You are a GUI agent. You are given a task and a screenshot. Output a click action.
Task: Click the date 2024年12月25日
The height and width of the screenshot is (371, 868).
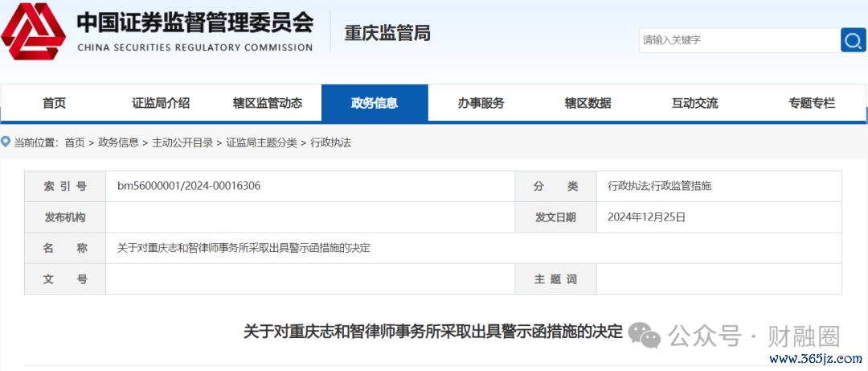coord(646,217)
